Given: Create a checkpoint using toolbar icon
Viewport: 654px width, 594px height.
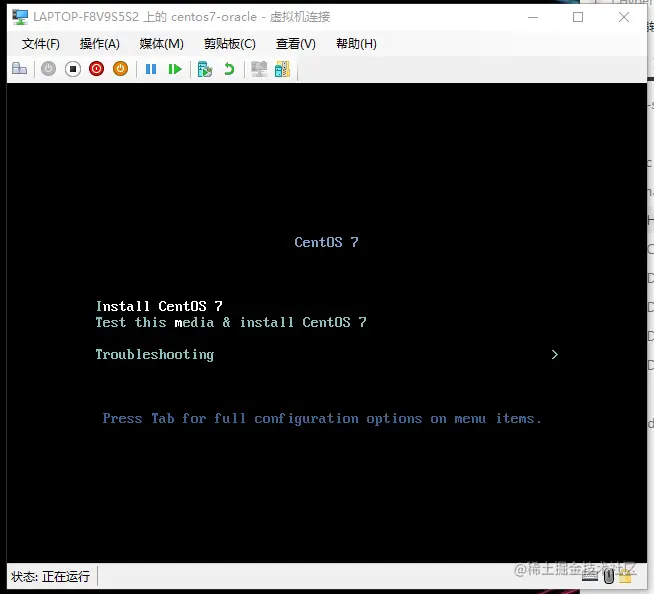Looking at the screenshot, I should [205, 69].
